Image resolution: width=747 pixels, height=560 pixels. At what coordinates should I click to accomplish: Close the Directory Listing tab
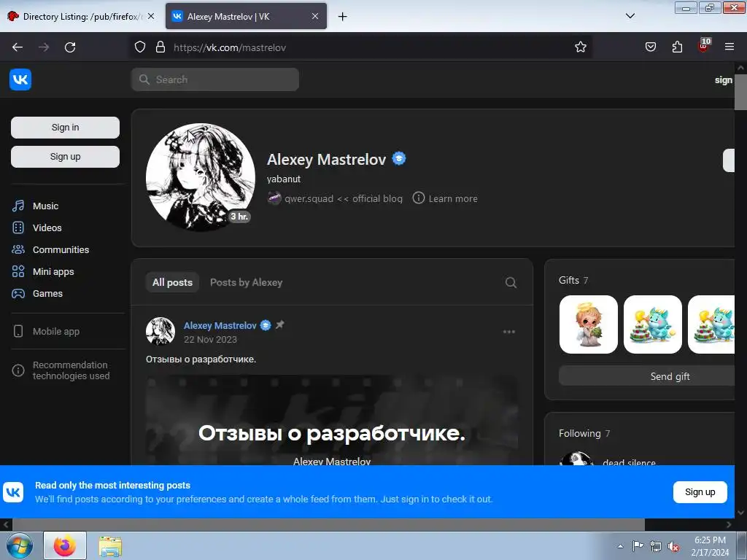point(151,16)
